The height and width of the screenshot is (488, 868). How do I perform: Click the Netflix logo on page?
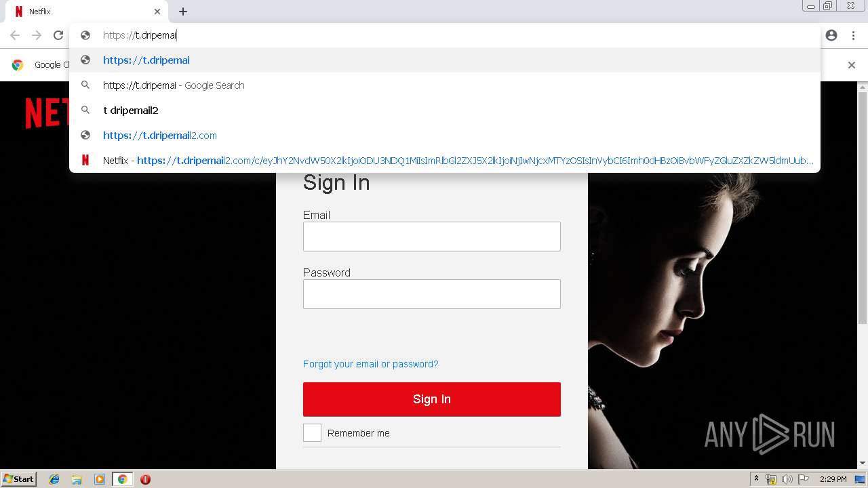[47, 113]
